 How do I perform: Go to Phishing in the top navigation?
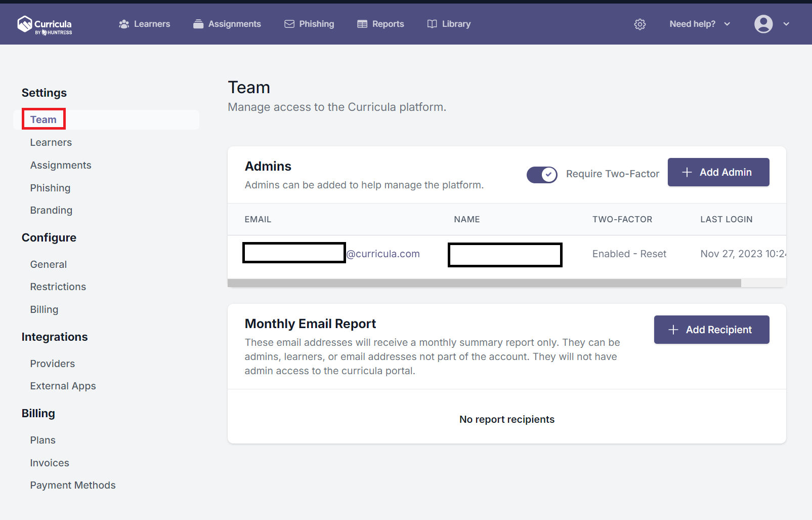(x=309, y=24)
